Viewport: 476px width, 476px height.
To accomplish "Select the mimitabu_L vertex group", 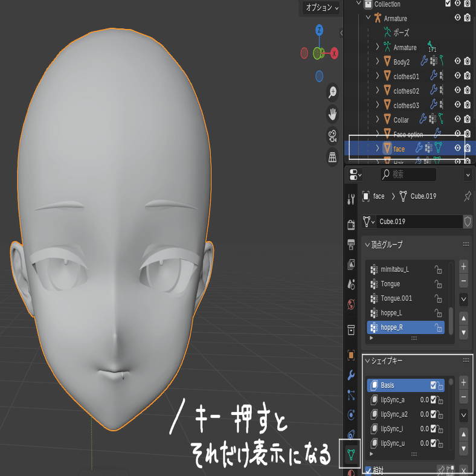I will [405, 269].
